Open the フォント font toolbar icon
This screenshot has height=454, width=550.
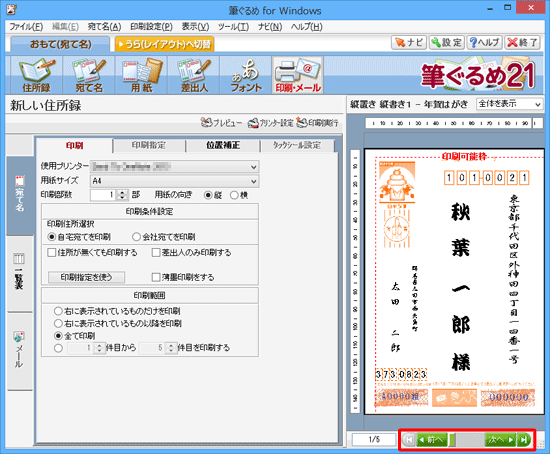pos(246,75)
